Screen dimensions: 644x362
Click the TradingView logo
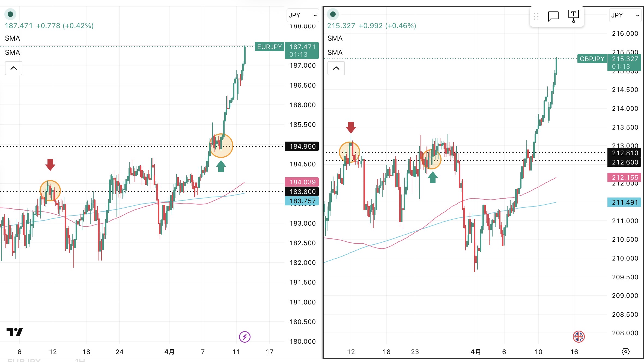(x=14, y=332)
